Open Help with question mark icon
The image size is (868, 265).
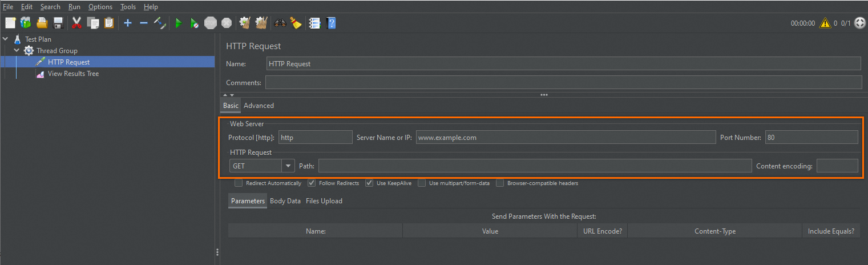[331, 23]
